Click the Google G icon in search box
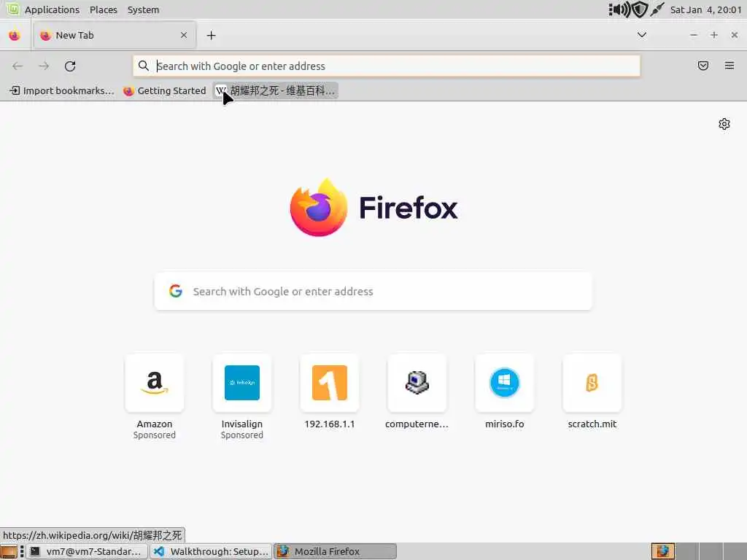Screen dimensions: 747x560 tap(176, 291)
